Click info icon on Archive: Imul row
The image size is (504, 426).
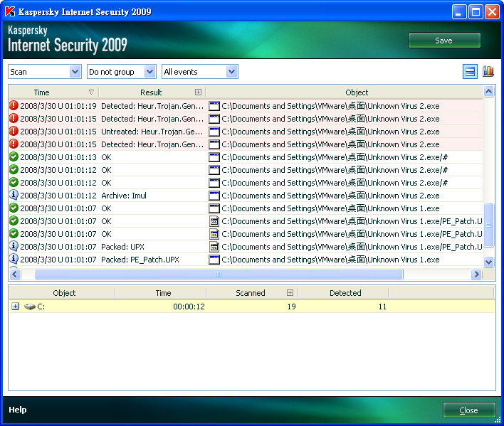pyautogui.click(x=14, y=195)
